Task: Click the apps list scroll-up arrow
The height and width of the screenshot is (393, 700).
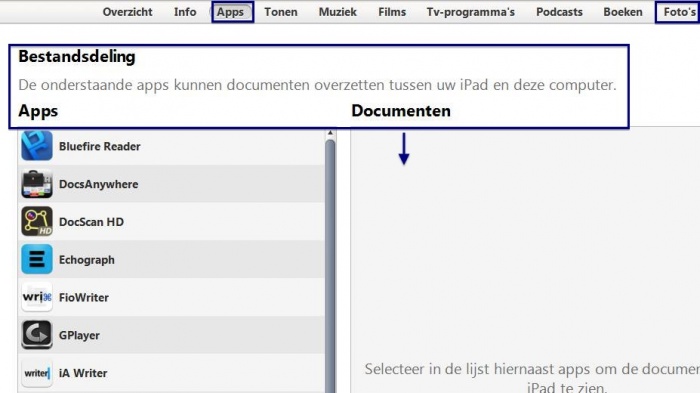Action: click(x=330, y=133)
